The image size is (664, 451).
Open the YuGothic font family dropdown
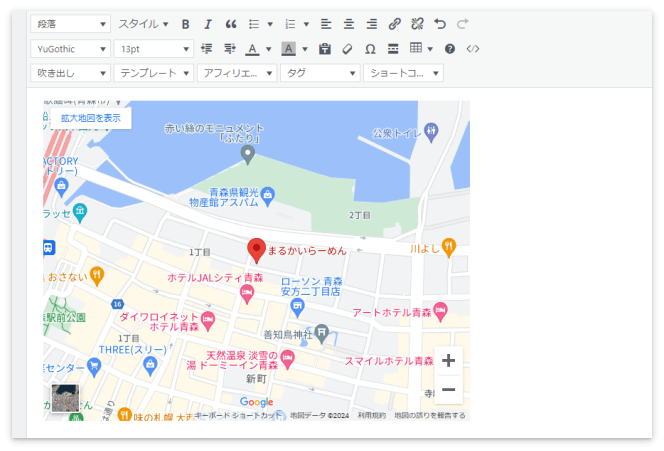tap(70, 49)
